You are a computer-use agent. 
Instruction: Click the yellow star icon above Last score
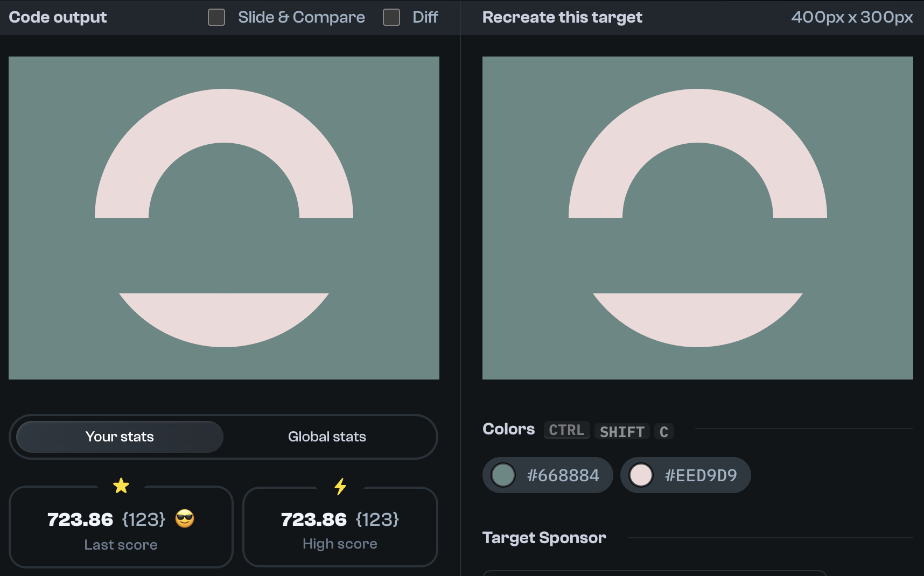121,486
